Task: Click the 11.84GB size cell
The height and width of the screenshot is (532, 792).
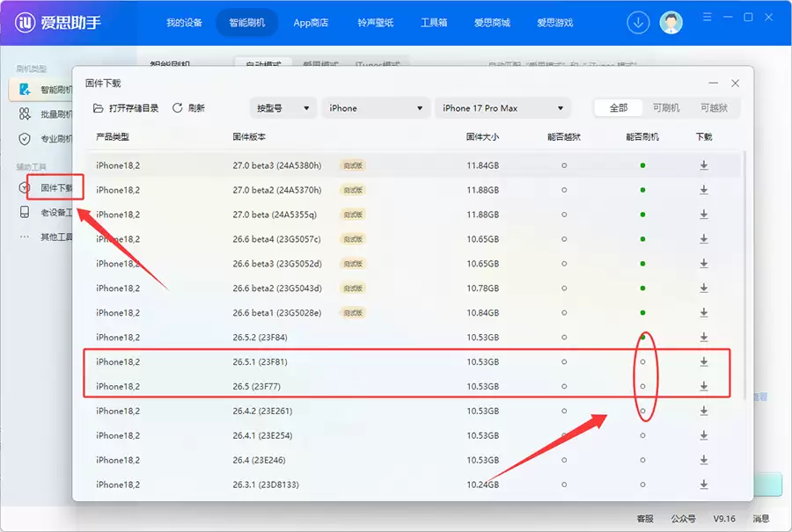Action: (x=482, y=165)
